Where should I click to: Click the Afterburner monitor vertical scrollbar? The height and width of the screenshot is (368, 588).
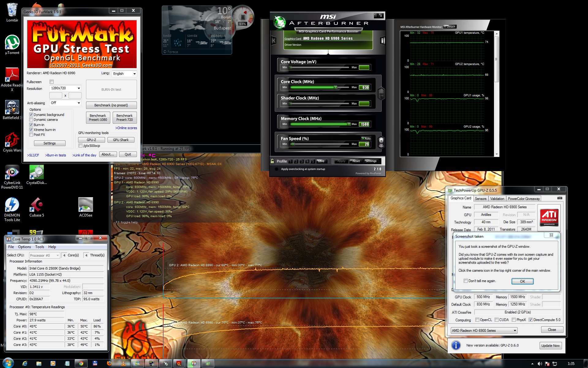click(497, 94)
